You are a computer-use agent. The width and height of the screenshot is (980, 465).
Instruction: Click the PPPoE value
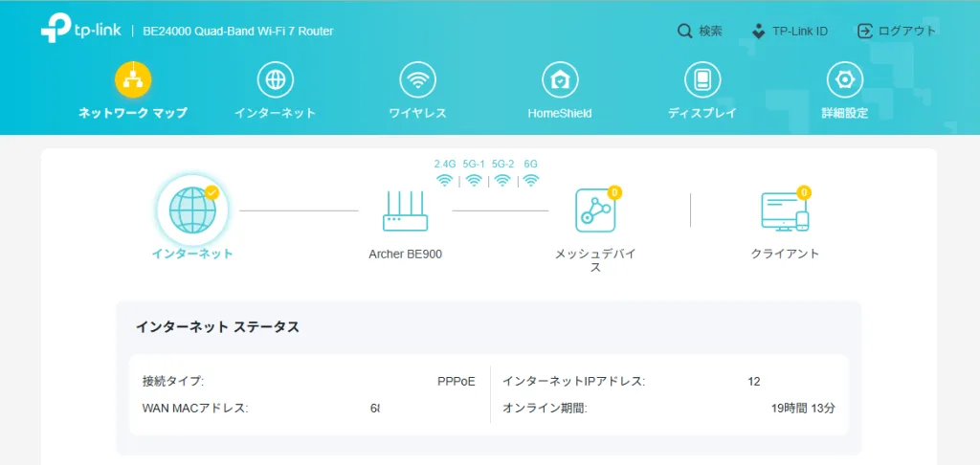tap(457, 381)
